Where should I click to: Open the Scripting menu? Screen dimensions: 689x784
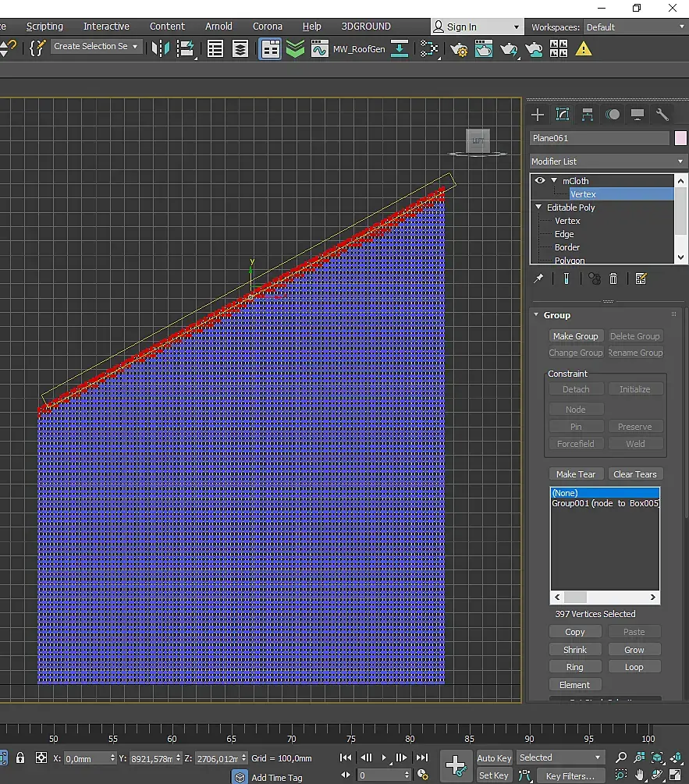44,27
